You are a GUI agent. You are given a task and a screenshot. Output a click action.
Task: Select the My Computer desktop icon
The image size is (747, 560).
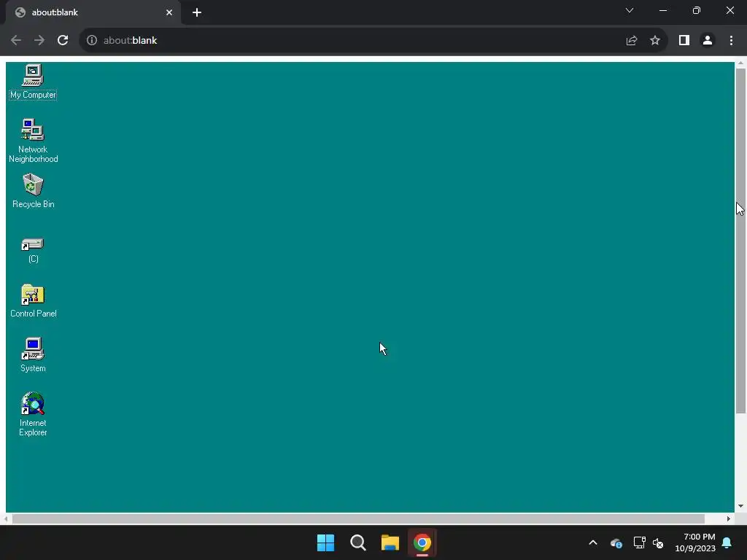[x=33, y=82]
